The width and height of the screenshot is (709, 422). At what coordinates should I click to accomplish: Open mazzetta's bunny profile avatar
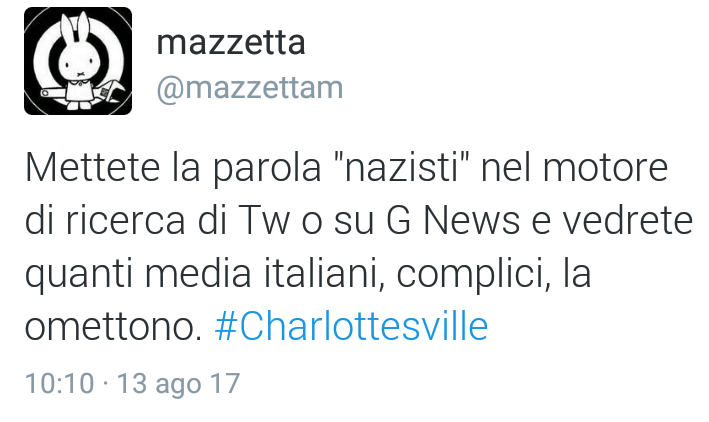[x=78, y=61]
